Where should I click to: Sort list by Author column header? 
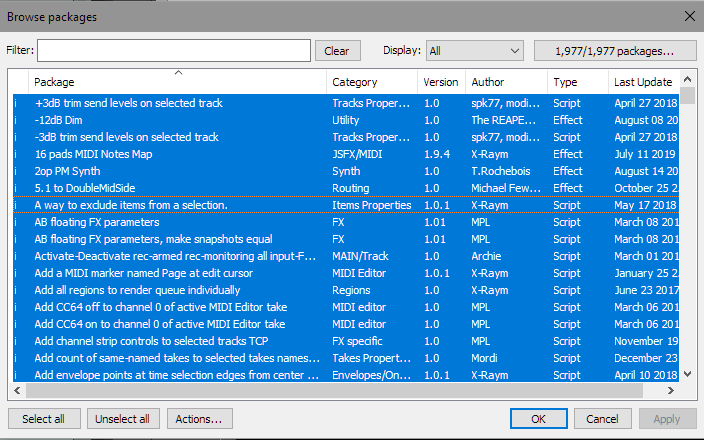pos(506,82)
